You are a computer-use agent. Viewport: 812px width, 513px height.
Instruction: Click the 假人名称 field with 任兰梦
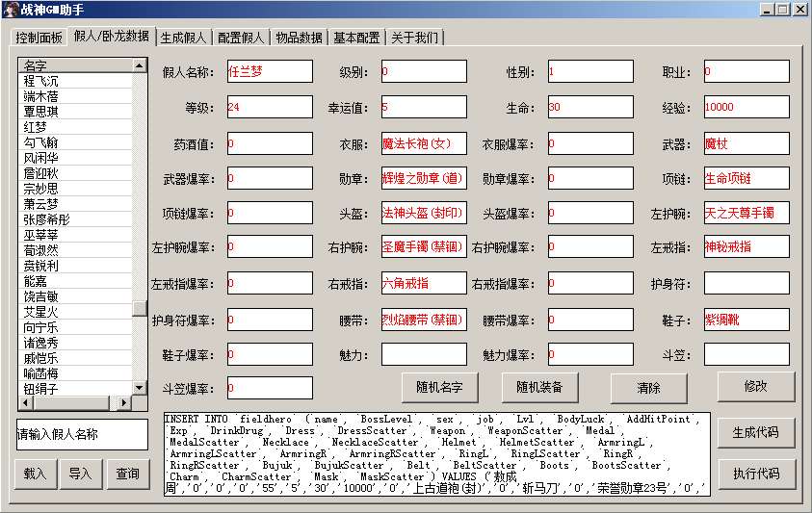[270, 71]
